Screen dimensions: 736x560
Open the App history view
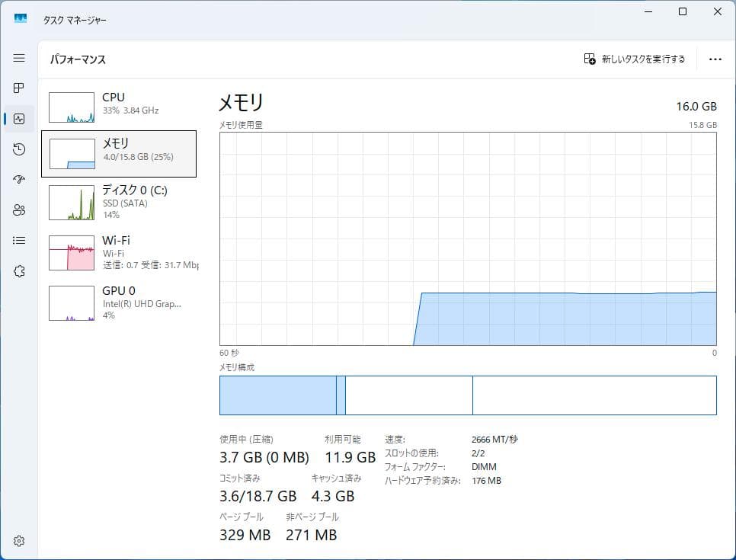point(18,149)
